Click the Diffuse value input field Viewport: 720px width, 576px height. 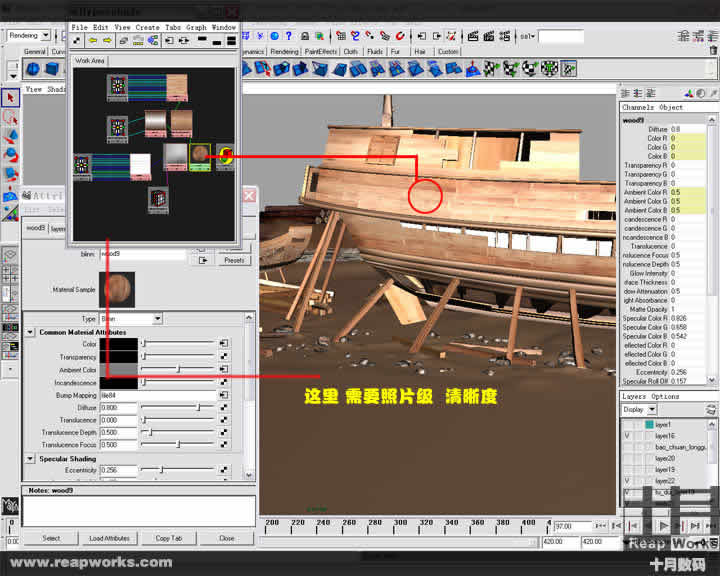[x=117, y=408]
